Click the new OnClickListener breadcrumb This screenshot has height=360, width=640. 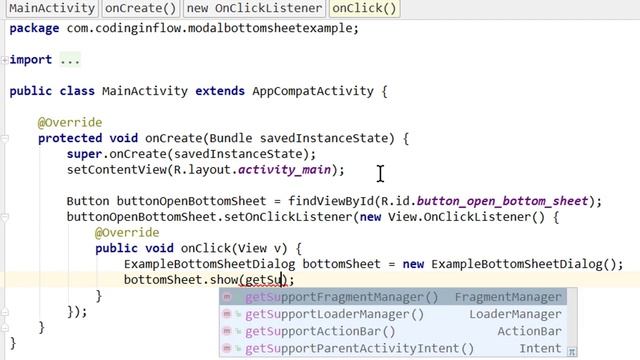point(254,8)
